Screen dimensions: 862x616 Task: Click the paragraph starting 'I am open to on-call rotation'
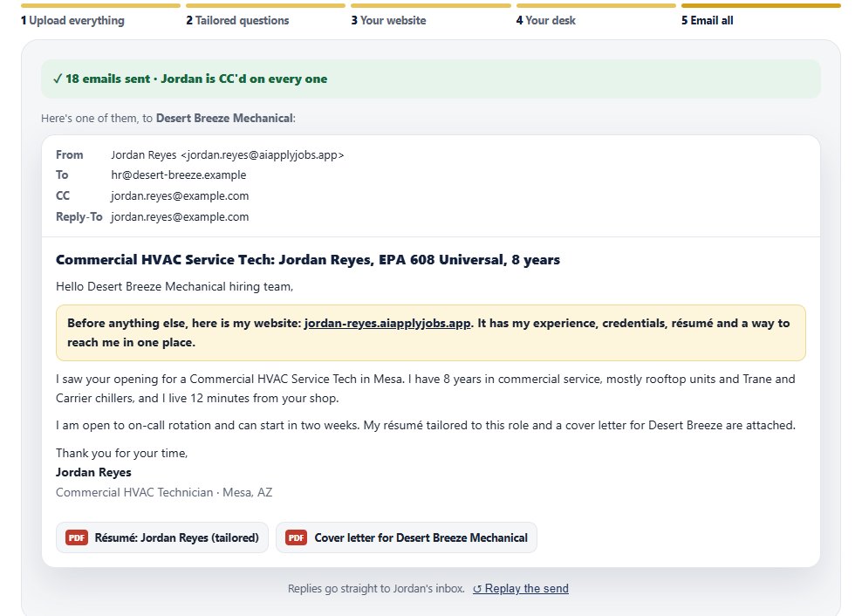(426, 425)
